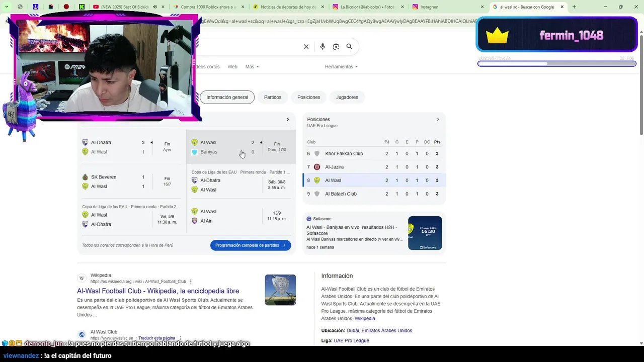
Task: Open three-dot options for Wikipedia result
Action: tap(191, 282)
